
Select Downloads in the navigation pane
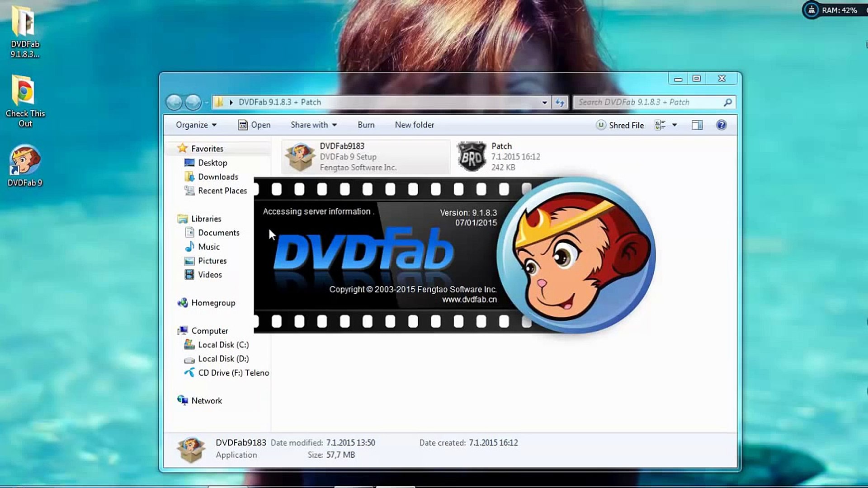pos(218,177)
